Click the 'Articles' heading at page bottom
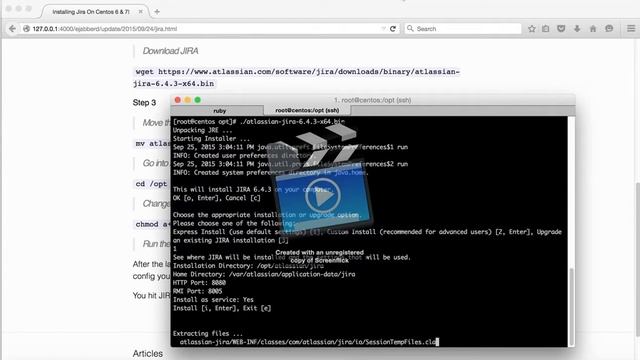The width and height of the screenshot is (640, 360). (147, 353)
